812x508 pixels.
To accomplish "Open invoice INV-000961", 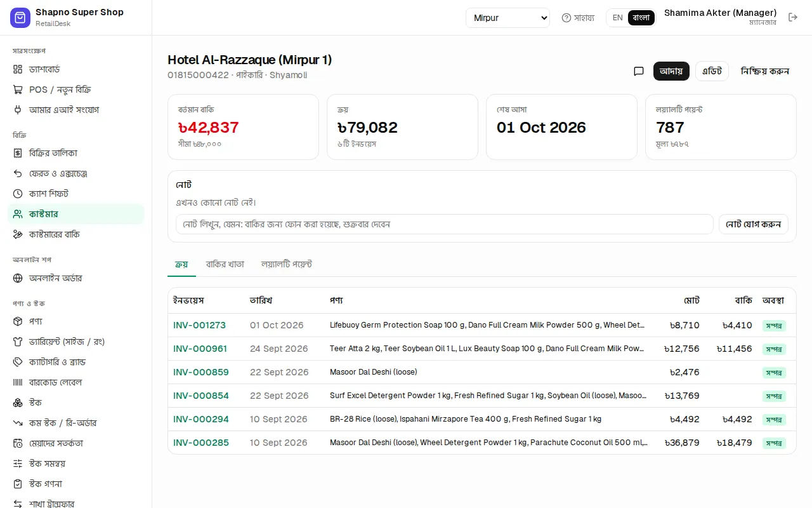I will click(200, 349).
